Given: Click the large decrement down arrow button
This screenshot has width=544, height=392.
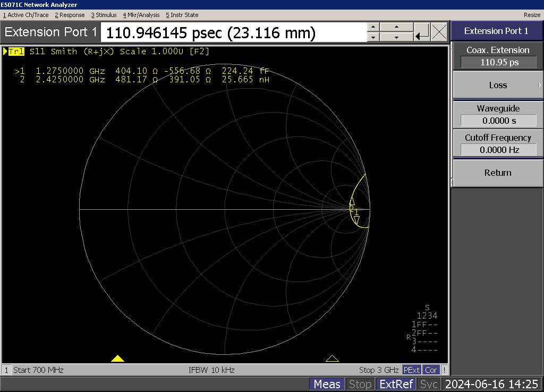Looking at the screenshot, I should point(397,37).
